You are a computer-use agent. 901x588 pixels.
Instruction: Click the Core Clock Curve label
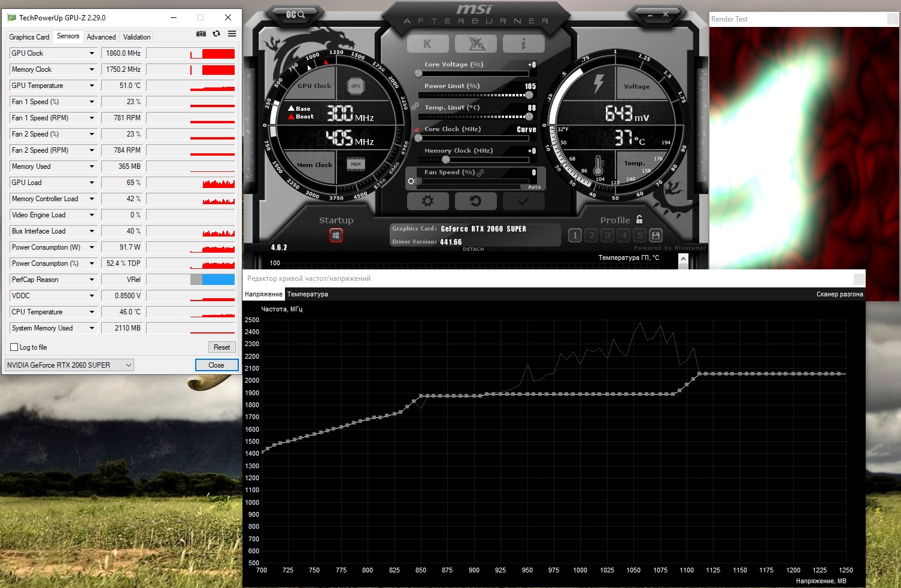(x=526, y=129)
